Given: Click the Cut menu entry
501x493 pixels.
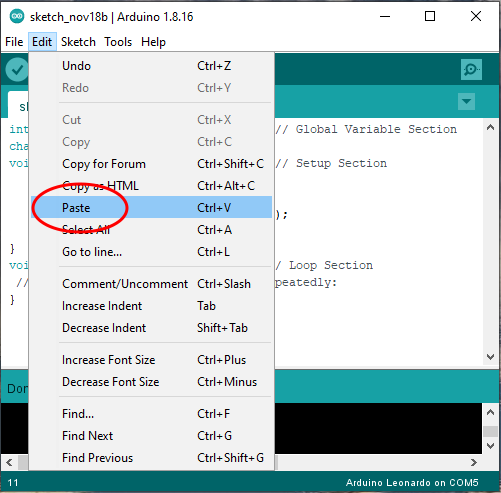Looking at the screenshot, I should 151,120.
